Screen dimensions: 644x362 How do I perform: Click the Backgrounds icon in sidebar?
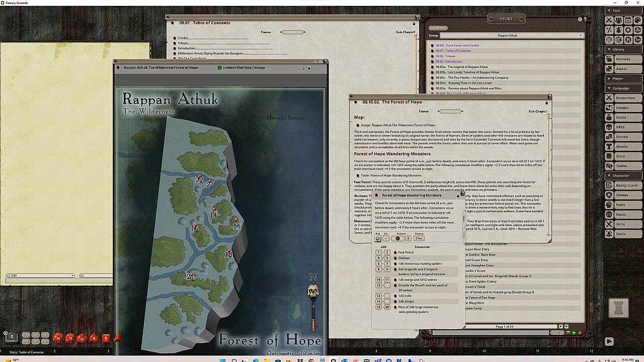click(609, 185)
